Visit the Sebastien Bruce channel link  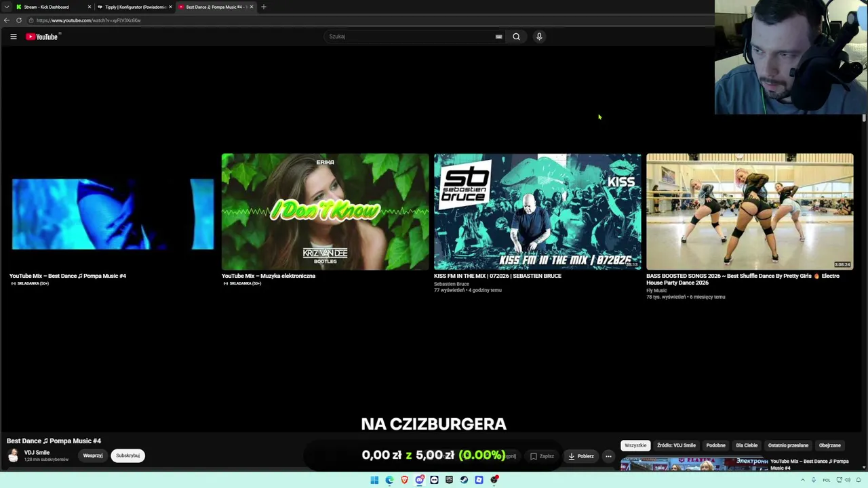tap(452, 284)
